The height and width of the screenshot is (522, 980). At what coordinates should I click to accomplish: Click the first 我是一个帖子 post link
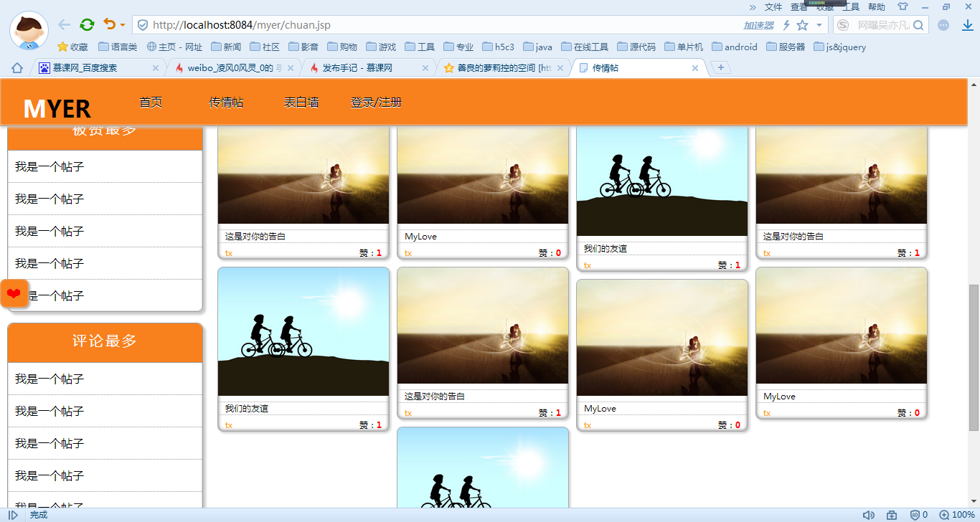[x=50, y=166]
